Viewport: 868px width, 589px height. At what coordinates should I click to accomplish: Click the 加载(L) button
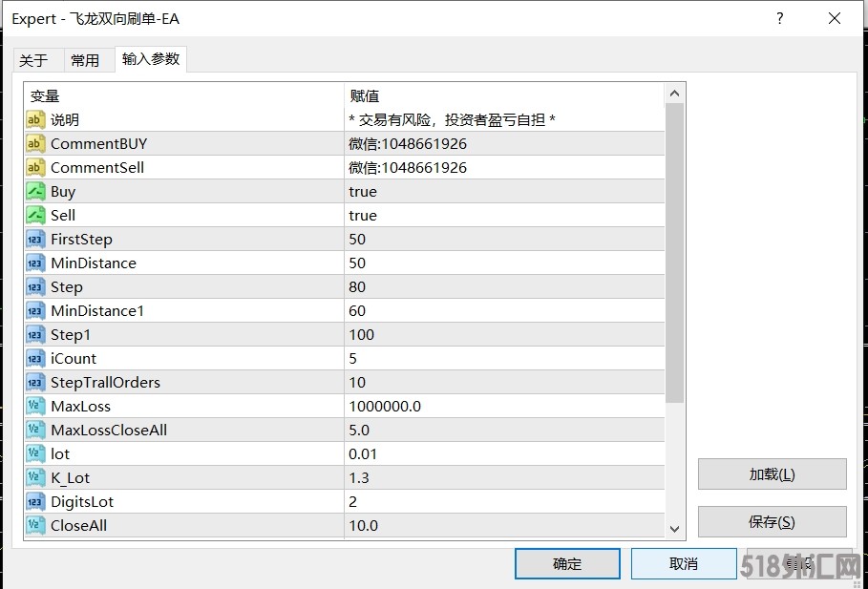(772, 473)
